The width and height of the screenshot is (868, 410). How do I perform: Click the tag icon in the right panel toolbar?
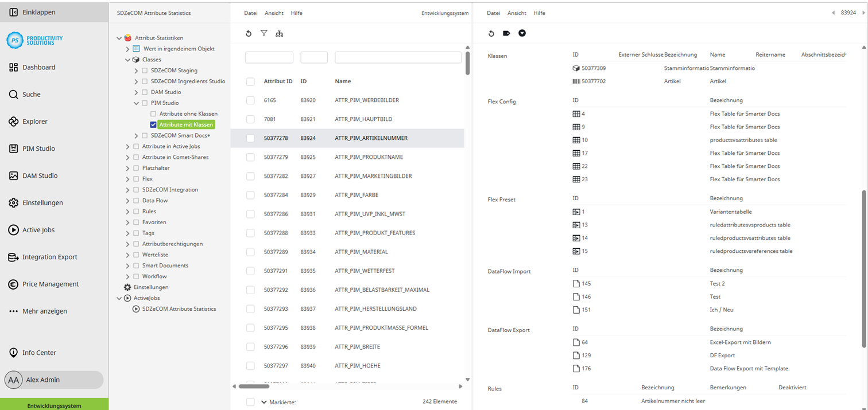click(506, 33)
